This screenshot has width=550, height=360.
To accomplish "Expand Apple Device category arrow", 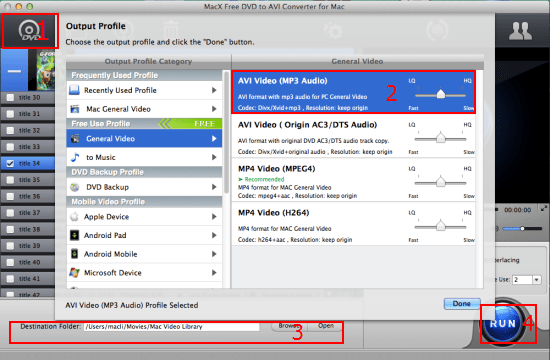I will tap(214, 217).
